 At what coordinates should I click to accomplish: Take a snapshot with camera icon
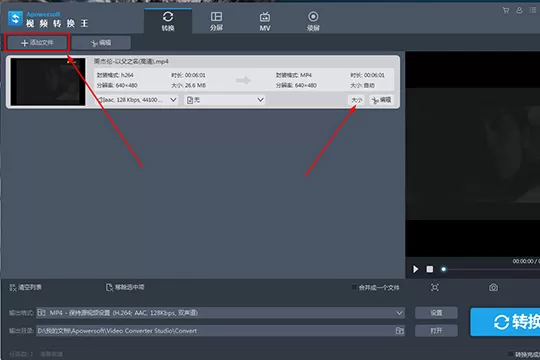pyautogui.click(x=493, y=287)
